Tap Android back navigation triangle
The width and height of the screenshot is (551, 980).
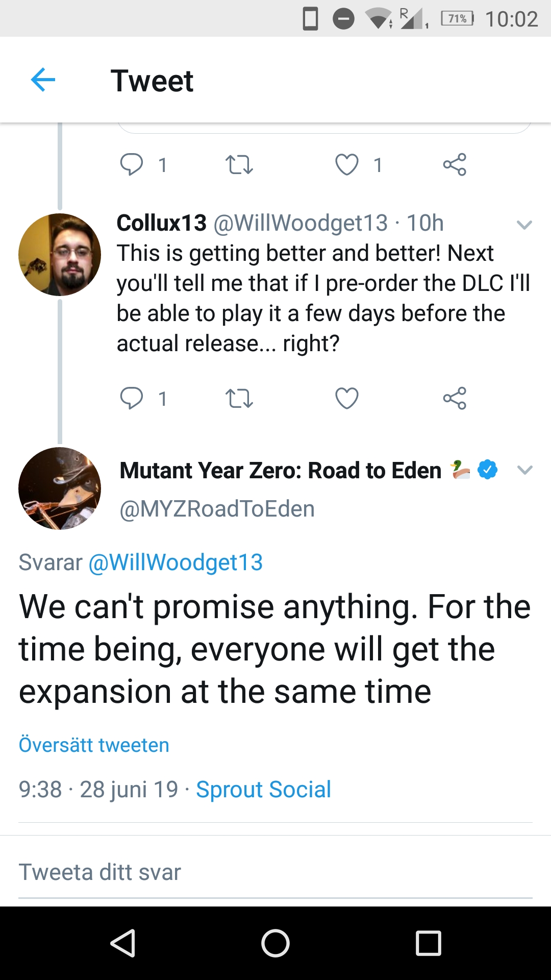point(123,943)
